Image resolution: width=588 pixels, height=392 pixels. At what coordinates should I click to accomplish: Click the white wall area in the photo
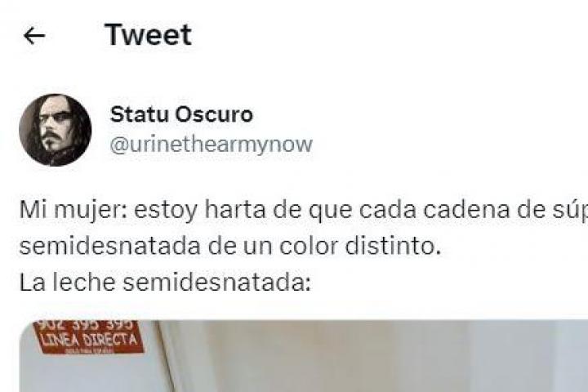pos(375,356)
